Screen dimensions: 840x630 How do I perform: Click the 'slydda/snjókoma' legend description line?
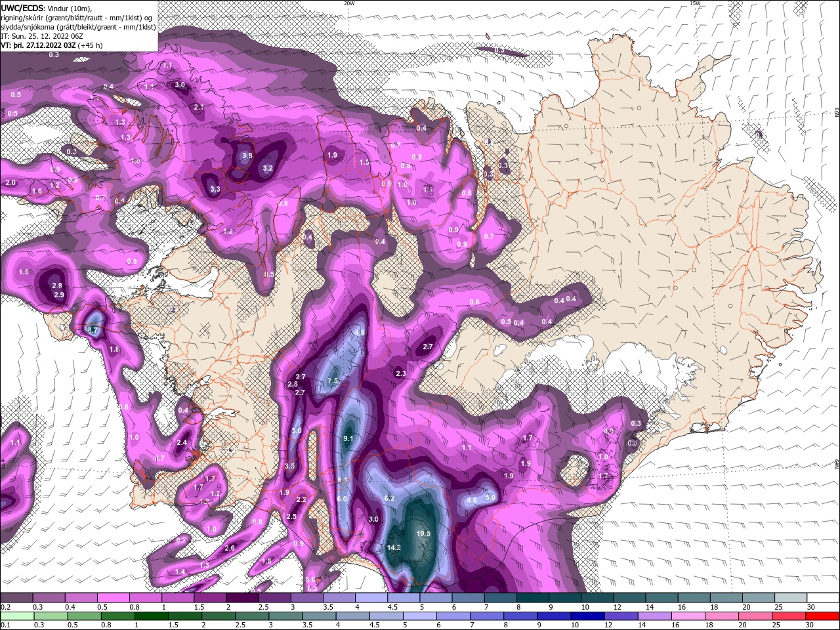click(x=78, y=28)
